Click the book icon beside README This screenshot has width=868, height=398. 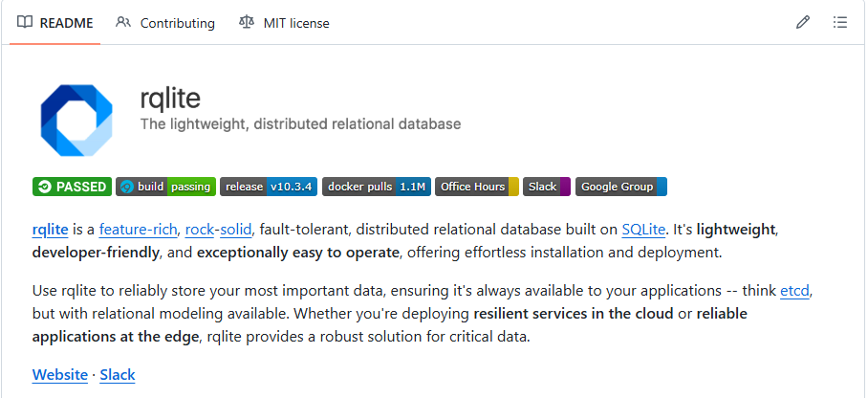24,22
